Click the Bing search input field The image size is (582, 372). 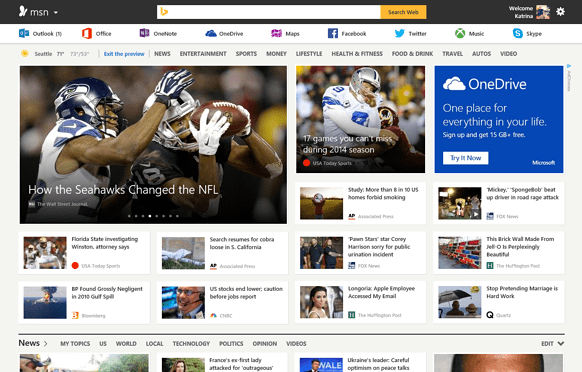(269, 12)
